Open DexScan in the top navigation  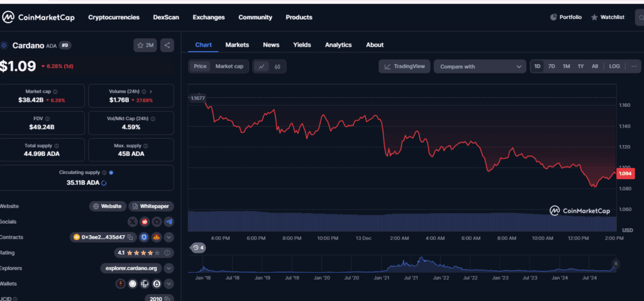[x=166, y=17]
